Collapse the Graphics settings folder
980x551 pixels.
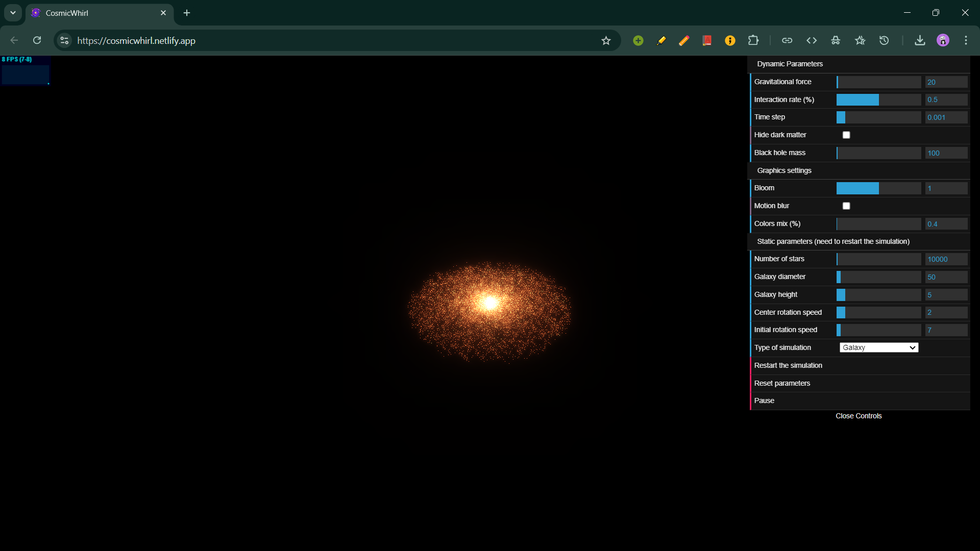point(859,170)
